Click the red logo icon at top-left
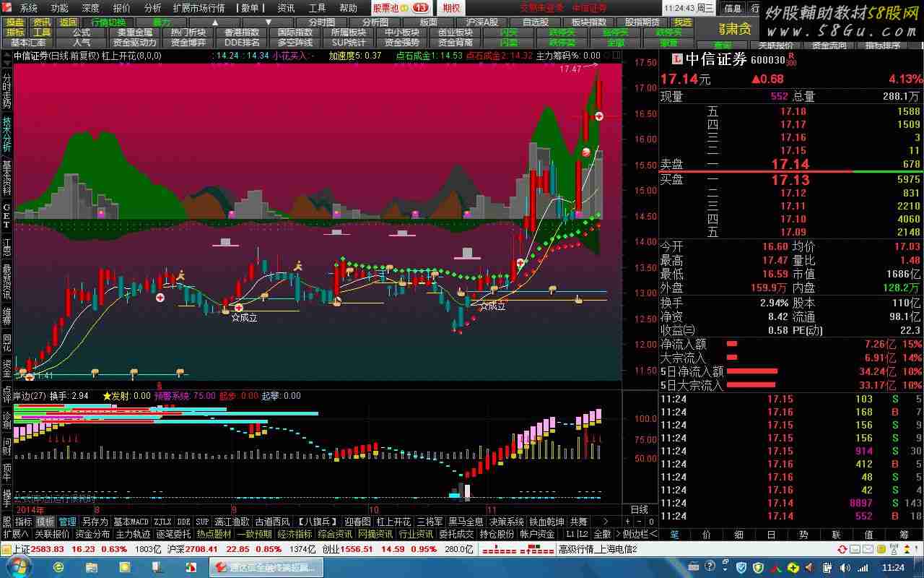This screenshot has width=924, height=578. [x=8, y=8]
